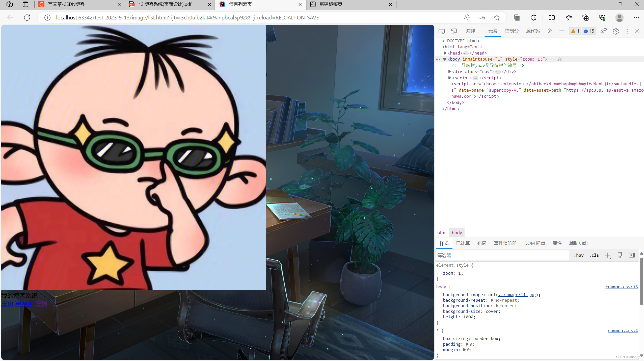
Task: Open browser essentials heart icon
Action: pyautogui.click(x=602, y=17)
